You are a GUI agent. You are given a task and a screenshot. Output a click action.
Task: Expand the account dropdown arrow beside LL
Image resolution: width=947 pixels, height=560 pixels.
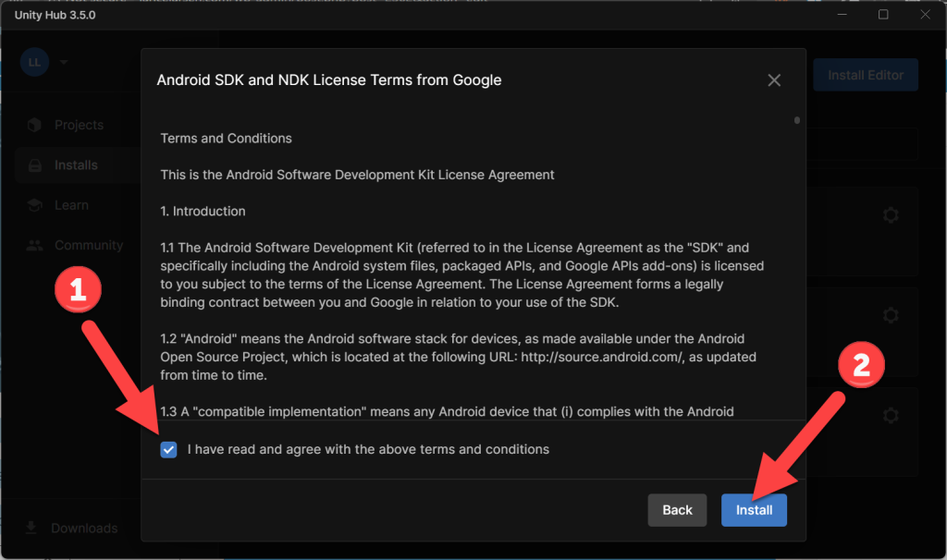pos(64,62)
